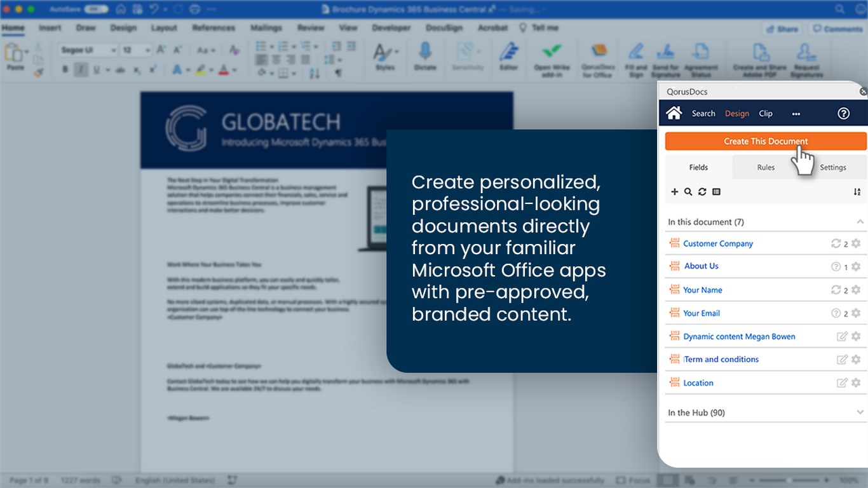Viewport: 868px width, 488px height.
Task: Click sync icon beside Customer Company
Action: (x=836, y=243)
